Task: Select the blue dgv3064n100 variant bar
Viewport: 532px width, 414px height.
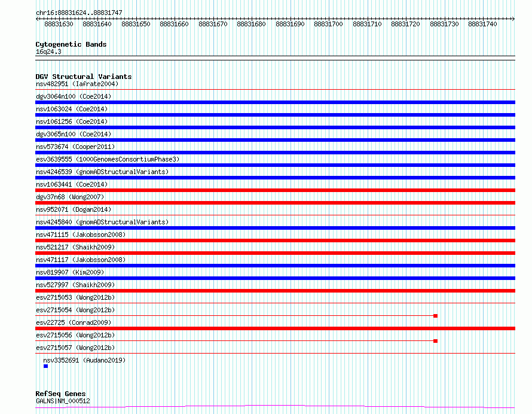Action: tap(275, 102)
